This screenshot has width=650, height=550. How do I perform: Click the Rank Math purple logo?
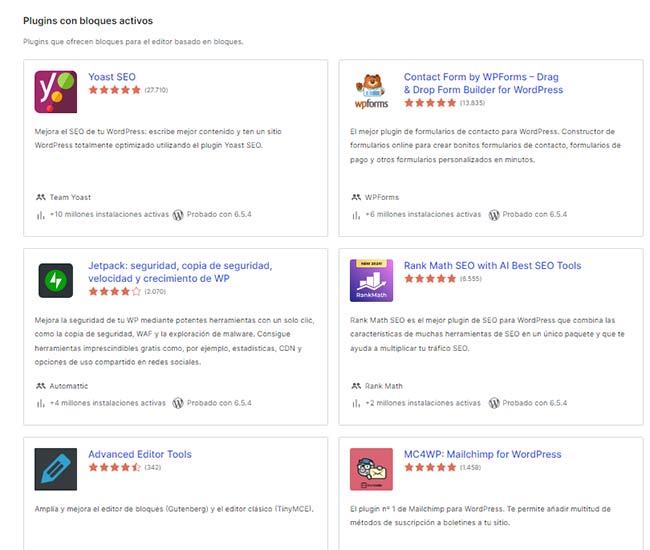coord(371,280)
